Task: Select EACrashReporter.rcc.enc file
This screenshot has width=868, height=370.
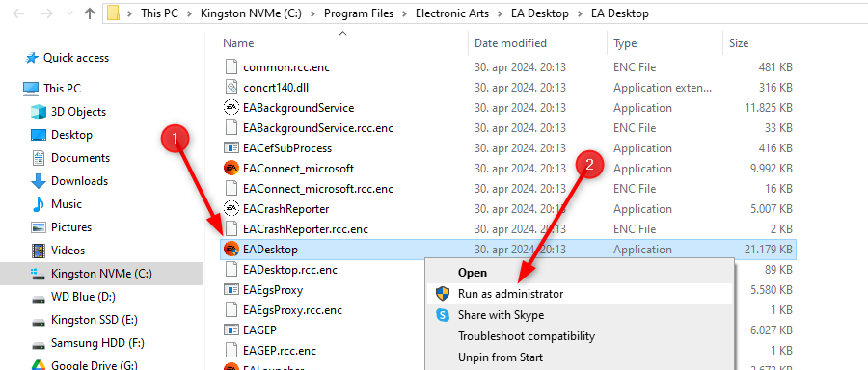Action: (306, 229)
